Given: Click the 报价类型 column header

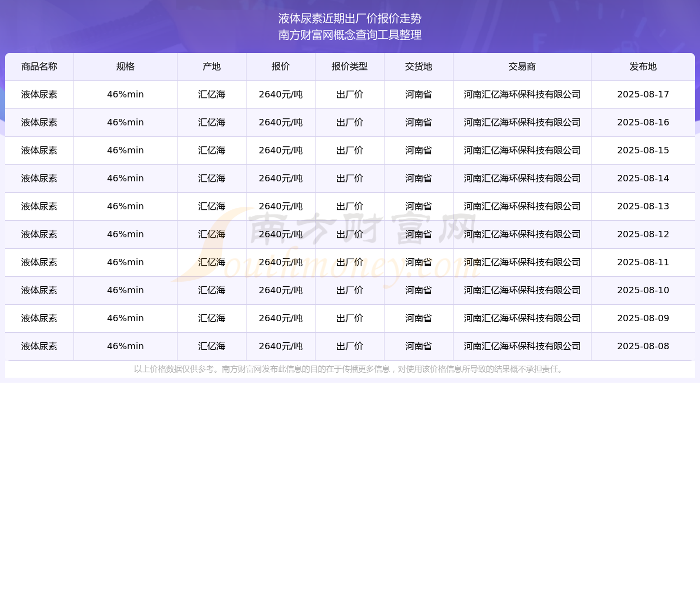Looking at the screenshot, I should 349,66.
